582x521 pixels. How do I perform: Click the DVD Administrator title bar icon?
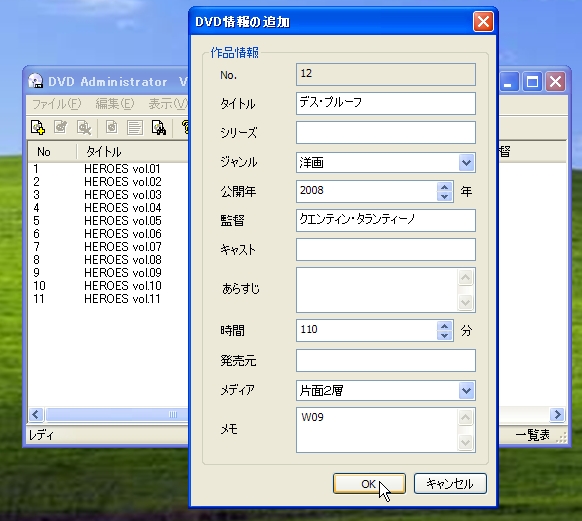click(x=36, y=81)
